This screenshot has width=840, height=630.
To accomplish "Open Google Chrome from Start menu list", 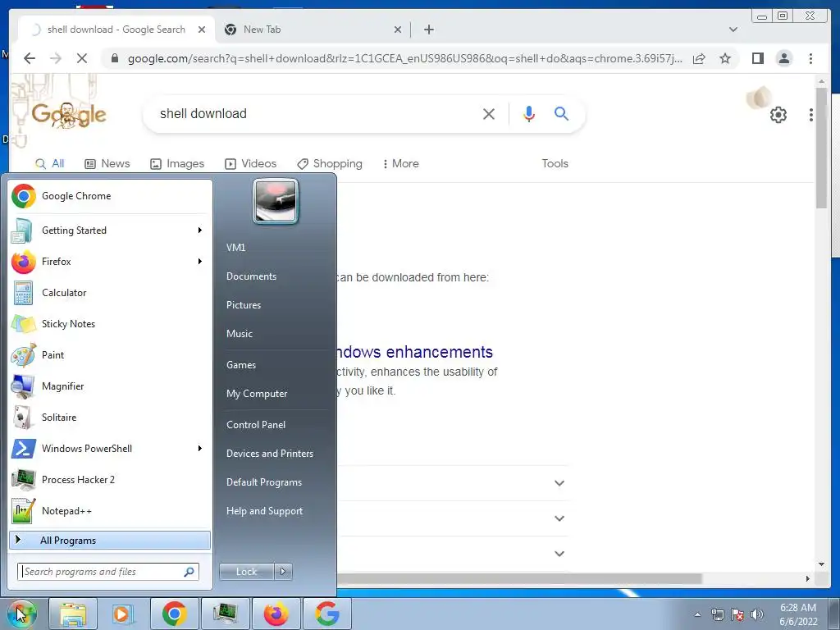I will point(110,196).
